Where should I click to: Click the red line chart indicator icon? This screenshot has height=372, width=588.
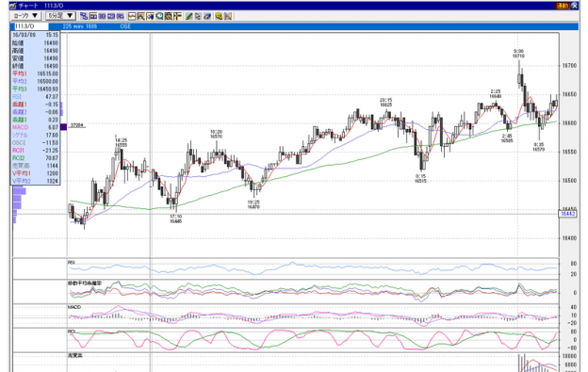[132, 16]
